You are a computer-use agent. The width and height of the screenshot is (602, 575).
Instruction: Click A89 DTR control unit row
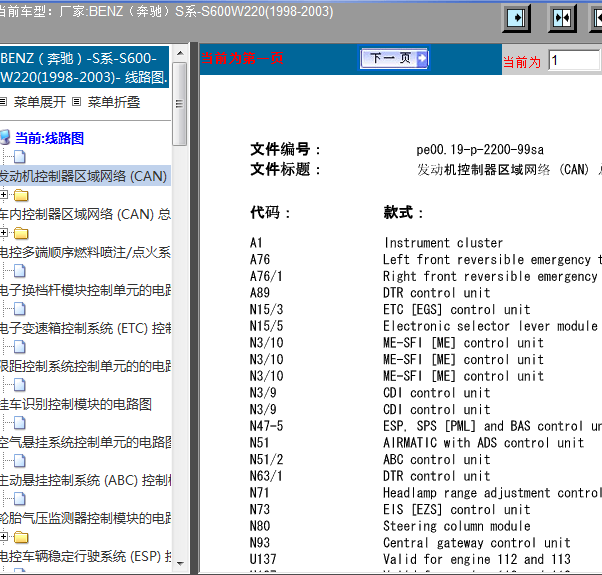tap(370, 292)
